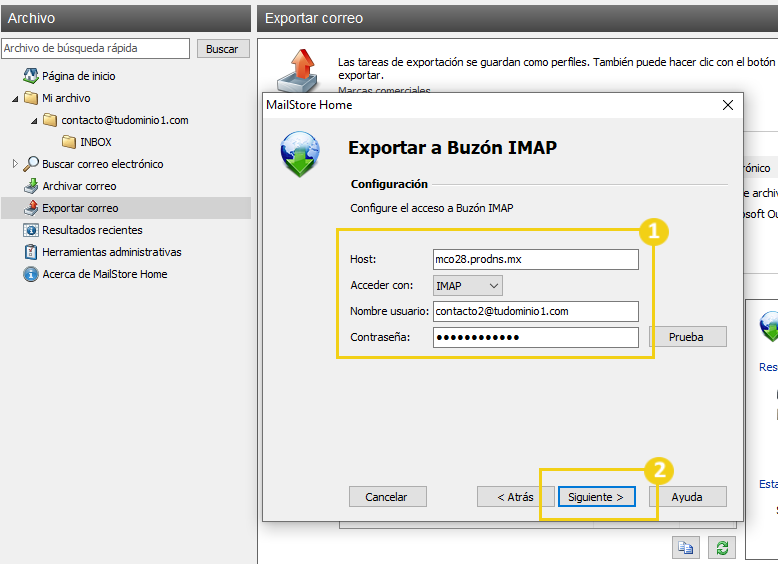Select Buscar correo electrónico entry
Screen dimensions: 778x564
point(102,164)
